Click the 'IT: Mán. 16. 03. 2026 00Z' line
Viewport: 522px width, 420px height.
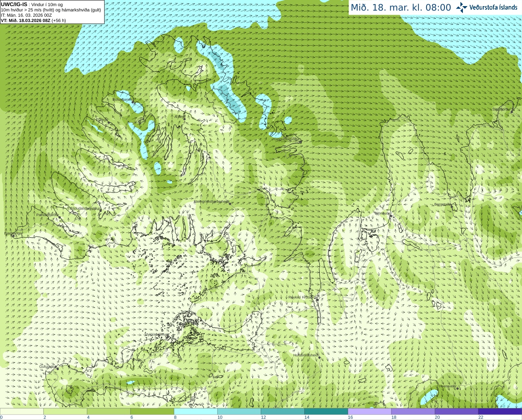point(26,15)
